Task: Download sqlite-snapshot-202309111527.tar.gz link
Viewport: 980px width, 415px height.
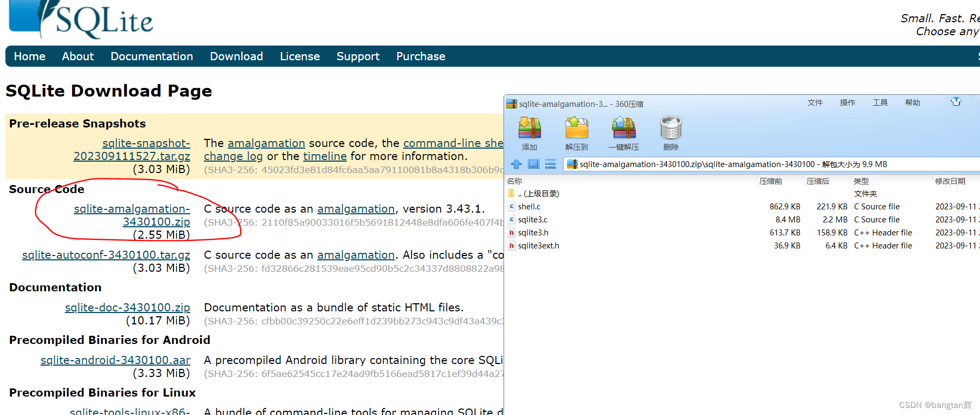Action: click(x=132, y=150)
